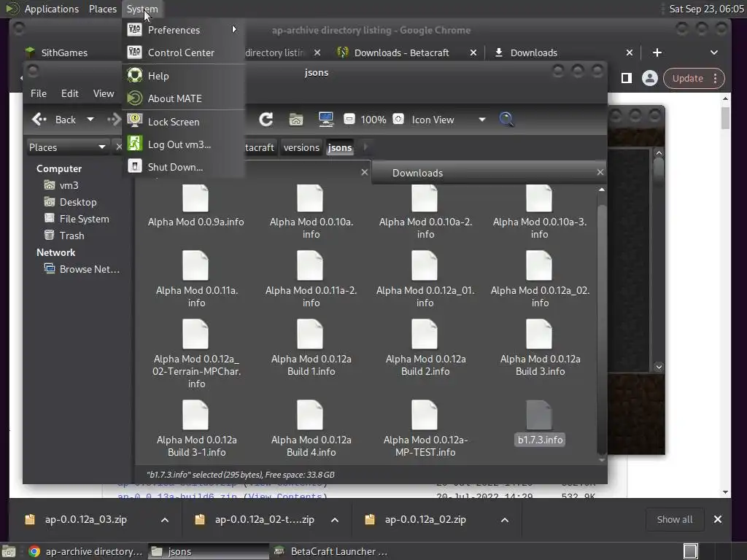Image resolution: width=747 pixels, height=560 pixels.
Task: Expand the Back history dropdown arrow
Action: tap(90, 120)
